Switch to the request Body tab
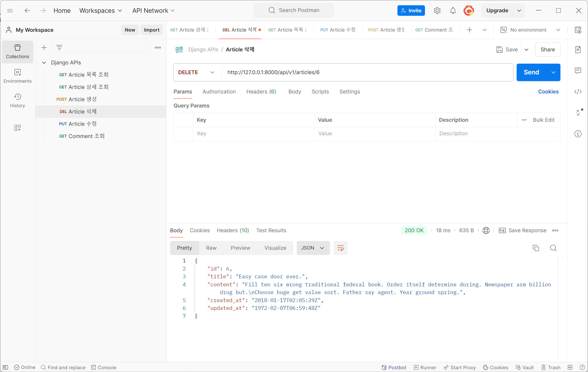The height and width of the screenshot is (372, 588). (x=295, y=92)
